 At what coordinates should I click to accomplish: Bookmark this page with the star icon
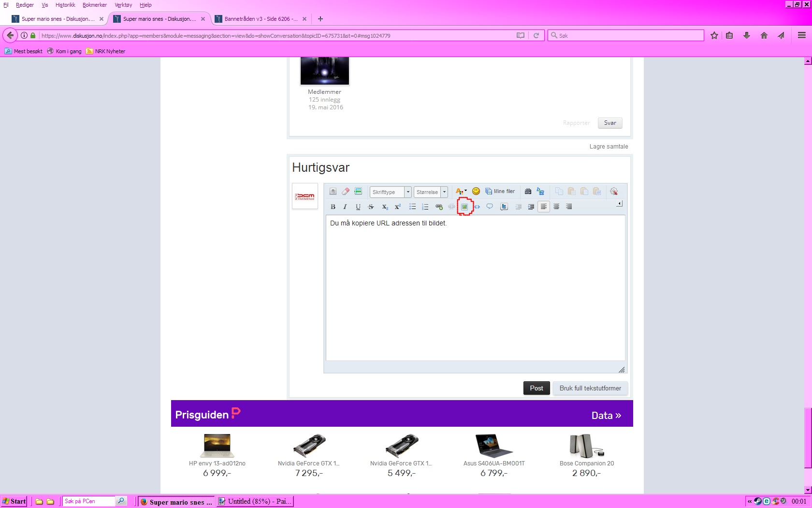pyautogui.click(x=714, y=35)
